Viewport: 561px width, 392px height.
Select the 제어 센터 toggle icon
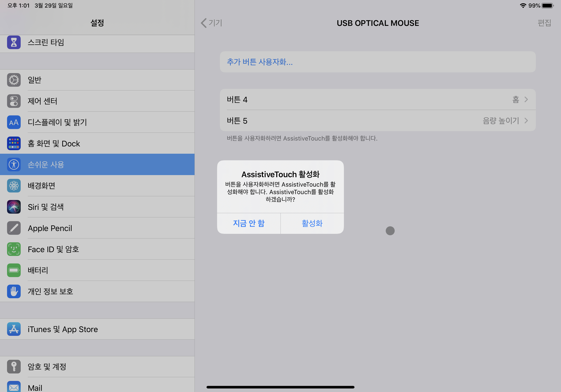click(14, 101)
